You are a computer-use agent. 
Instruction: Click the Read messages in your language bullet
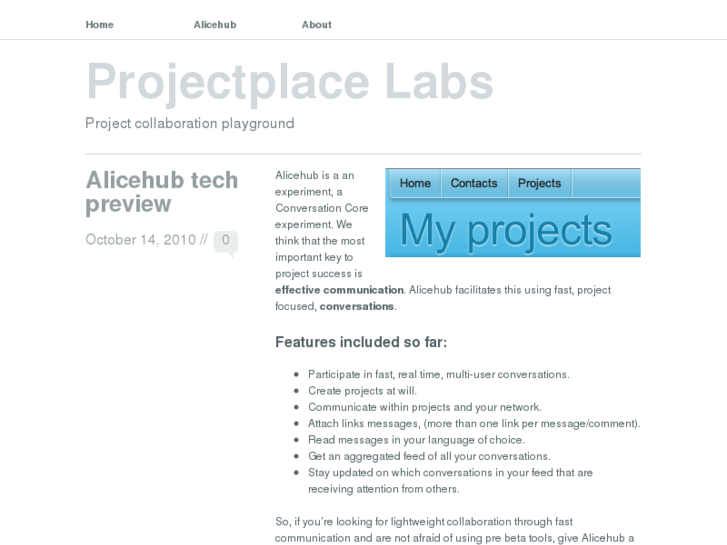[x=416, y=440]
